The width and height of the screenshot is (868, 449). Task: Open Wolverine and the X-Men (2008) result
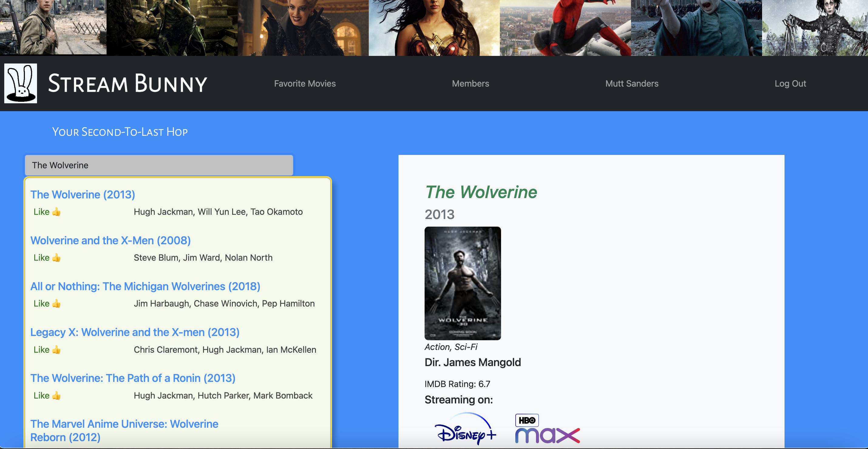(110, 241)
